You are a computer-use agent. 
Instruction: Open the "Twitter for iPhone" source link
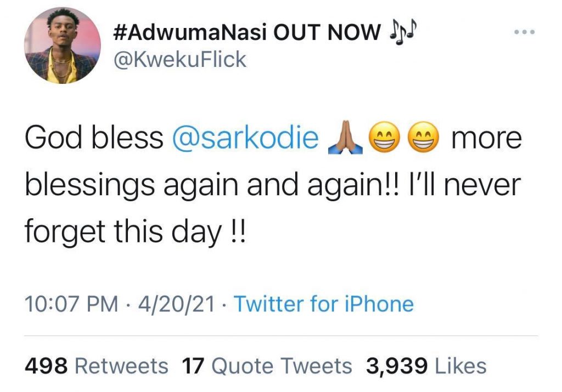click(324, 303)
